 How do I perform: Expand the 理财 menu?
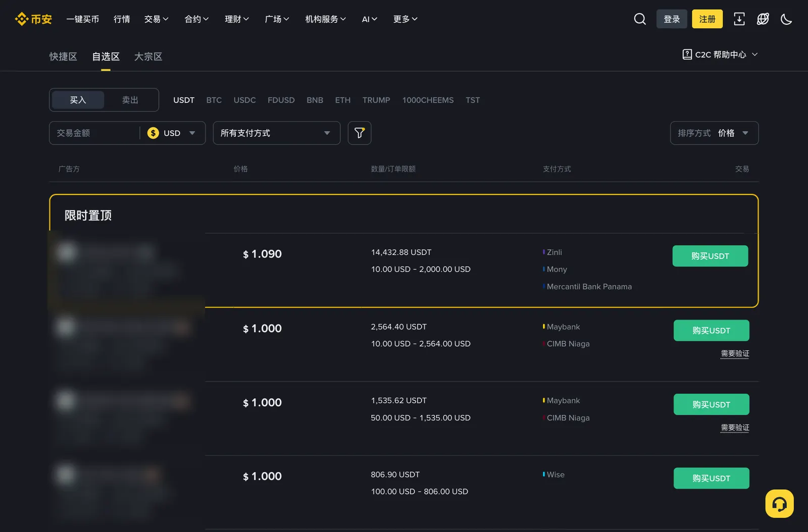coord(237,19)
